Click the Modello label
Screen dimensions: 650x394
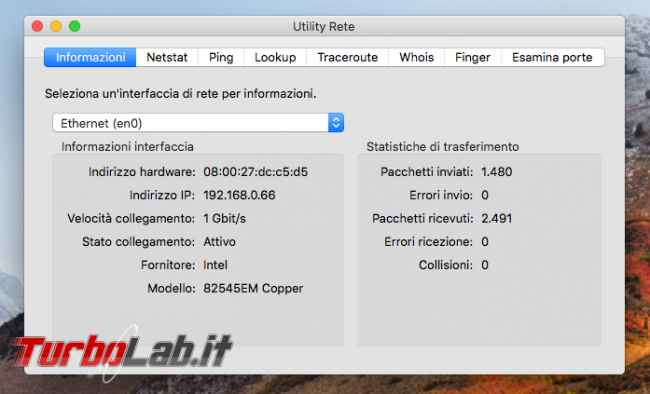[x=171, y=288]
